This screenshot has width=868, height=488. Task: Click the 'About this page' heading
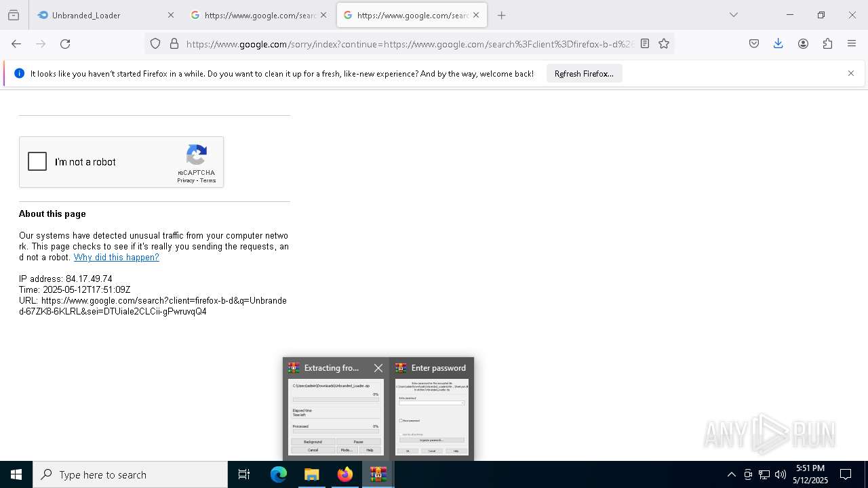[52, 213]
